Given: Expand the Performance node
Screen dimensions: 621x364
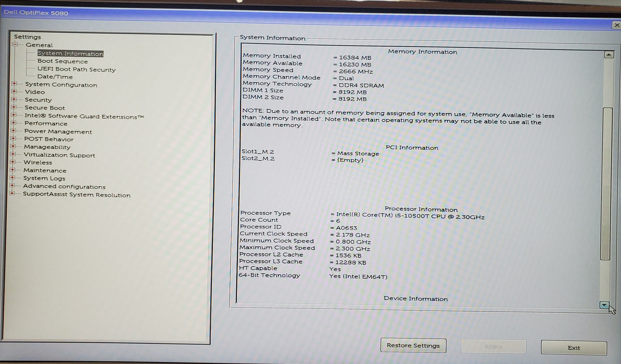Looking at the screenshot, I should click(14, 123).
